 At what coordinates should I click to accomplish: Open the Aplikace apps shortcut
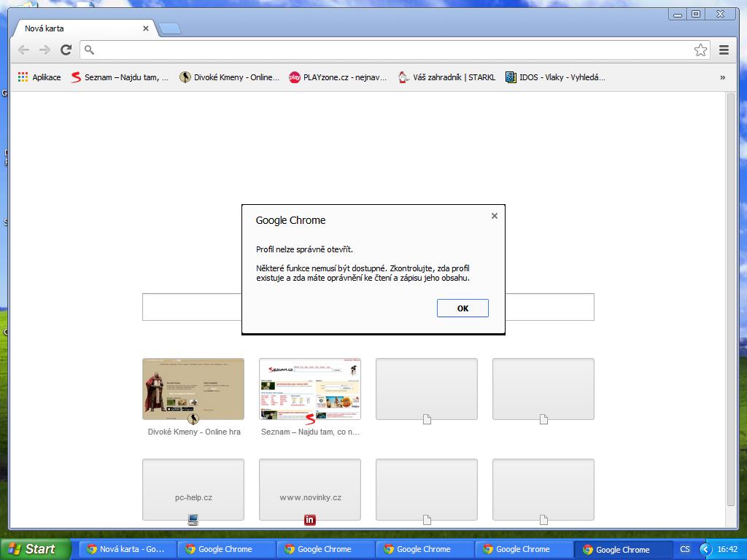coord(39,77)
